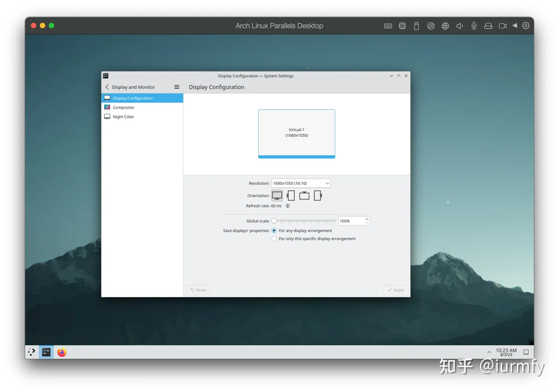Screen dimensions: 559x392
Task: Click the macOS yellow minimize button
Action: 42,26
